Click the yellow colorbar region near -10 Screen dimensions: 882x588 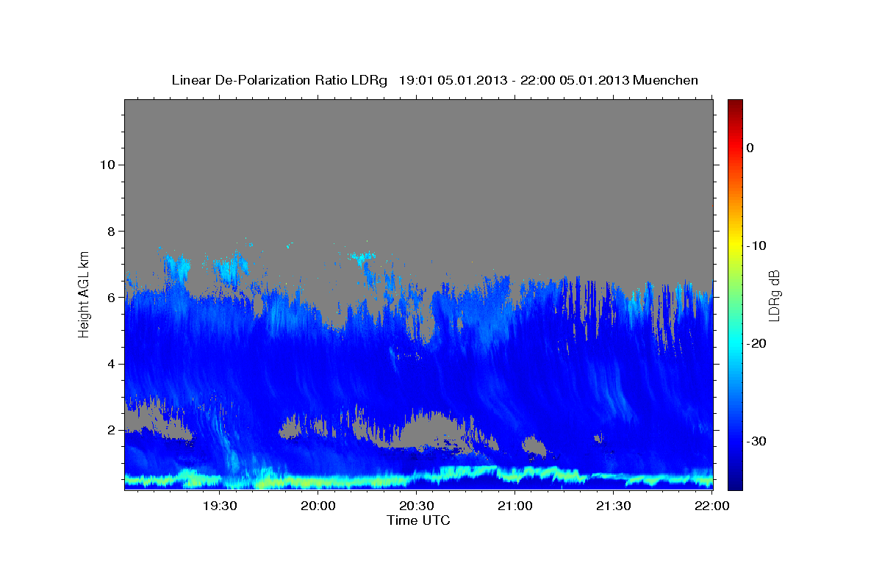pyautogui.click(x=735, y=245)
